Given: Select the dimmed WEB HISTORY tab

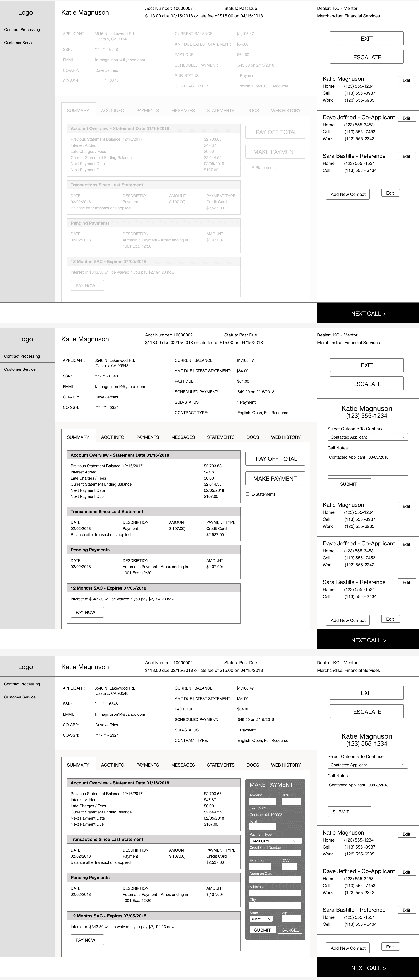Looking at the screenshot, I should pos(286,110).
